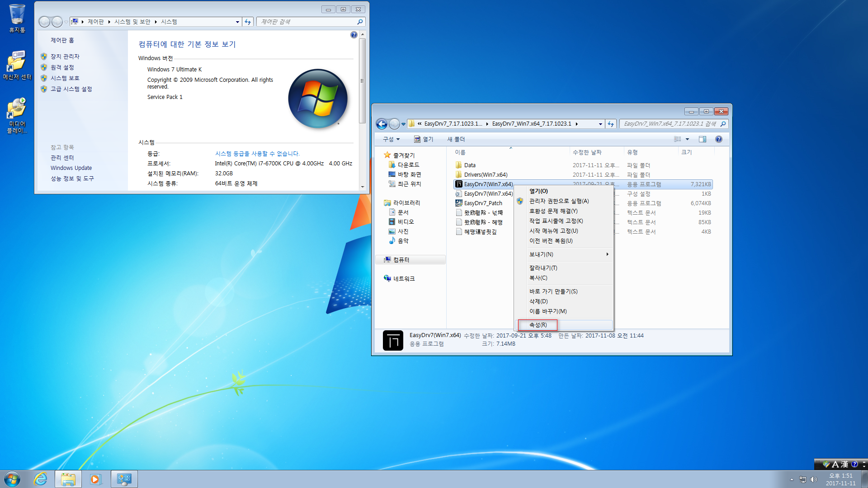868x488 pixels.
Task: Select 다운로드 in favorites tree
Action: 408,165
